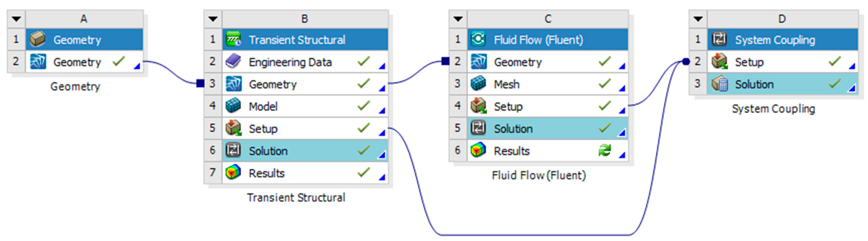Image resolution: width=868 pixels, height=241 pixels.
Task: Click the Results icon in system C
Action: (x=478, y=150)
